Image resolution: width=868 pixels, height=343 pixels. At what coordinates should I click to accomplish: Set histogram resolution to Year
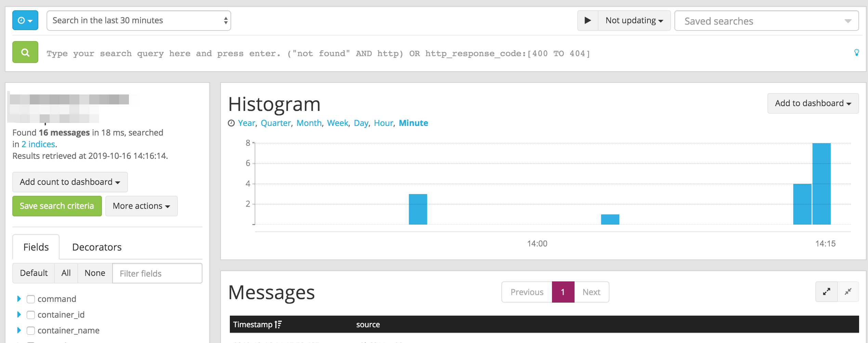coord(247,123)
